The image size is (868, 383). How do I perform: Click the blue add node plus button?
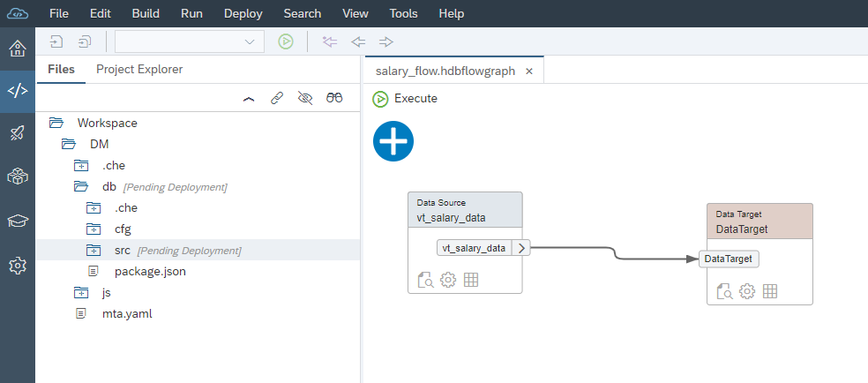click(x=393, y=141)
